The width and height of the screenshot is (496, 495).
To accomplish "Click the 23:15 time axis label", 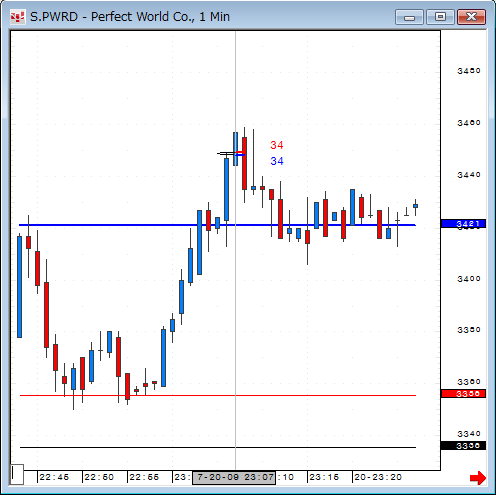I will [324, 477].
